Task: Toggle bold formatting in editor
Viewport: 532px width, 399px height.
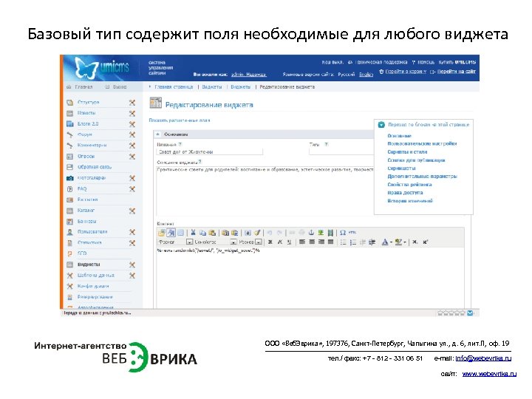Action: [270, 242]
